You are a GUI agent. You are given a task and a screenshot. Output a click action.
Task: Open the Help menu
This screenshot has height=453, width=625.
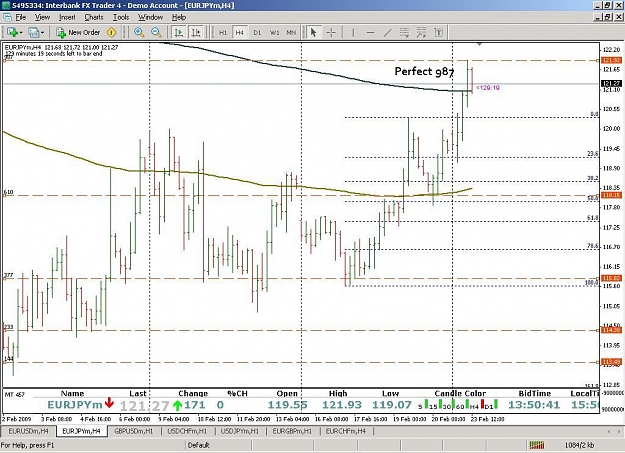(179, 17)
